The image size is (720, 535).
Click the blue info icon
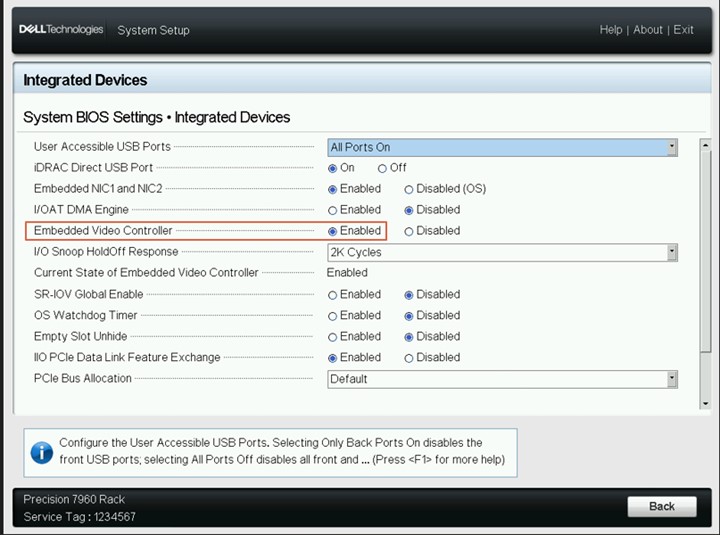tap(41, 451)
